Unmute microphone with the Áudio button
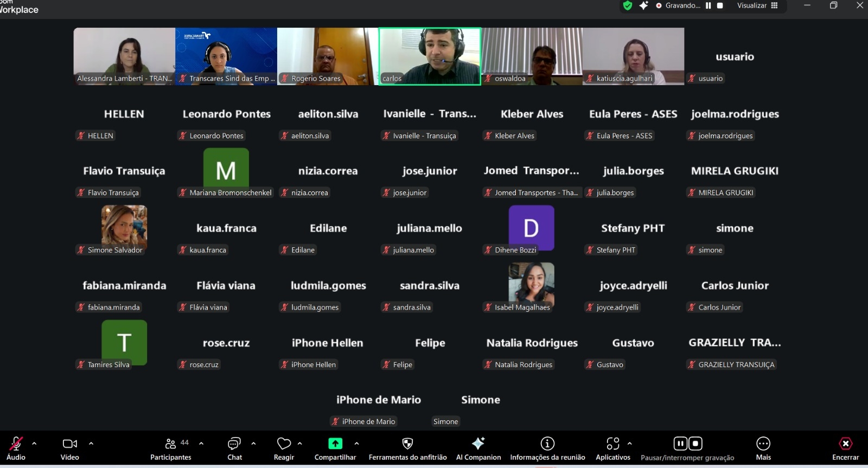This screenshot has height=468, width=868. coord(16,448)
